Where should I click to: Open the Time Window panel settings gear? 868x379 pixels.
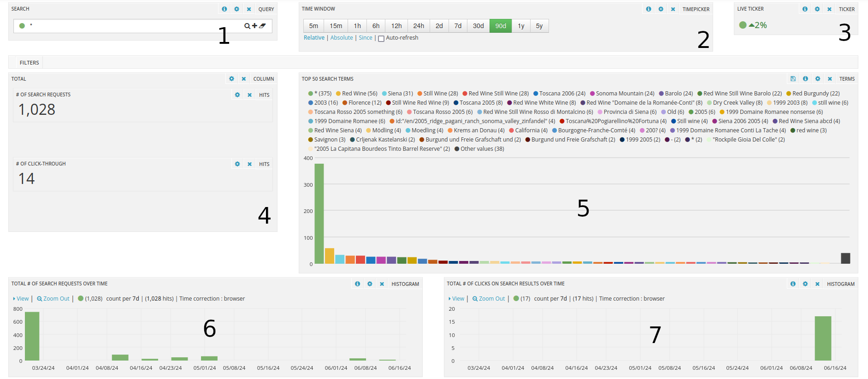[x=661, y=9]
